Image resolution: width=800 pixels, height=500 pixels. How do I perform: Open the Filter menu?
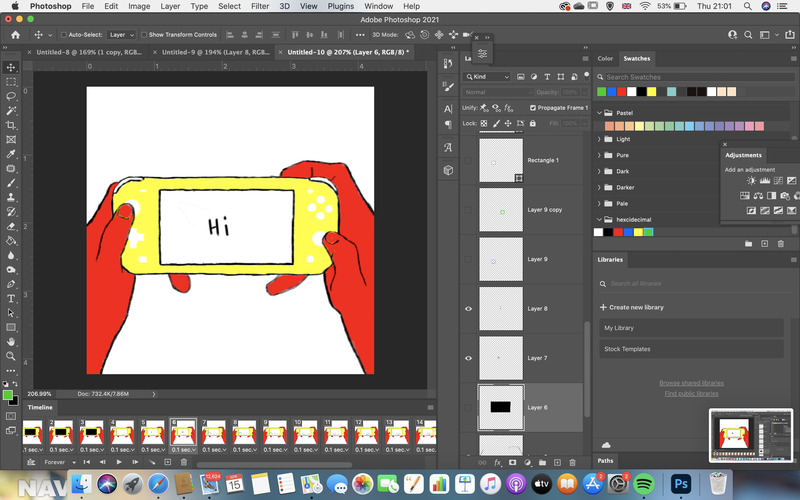tap(260, 6)
